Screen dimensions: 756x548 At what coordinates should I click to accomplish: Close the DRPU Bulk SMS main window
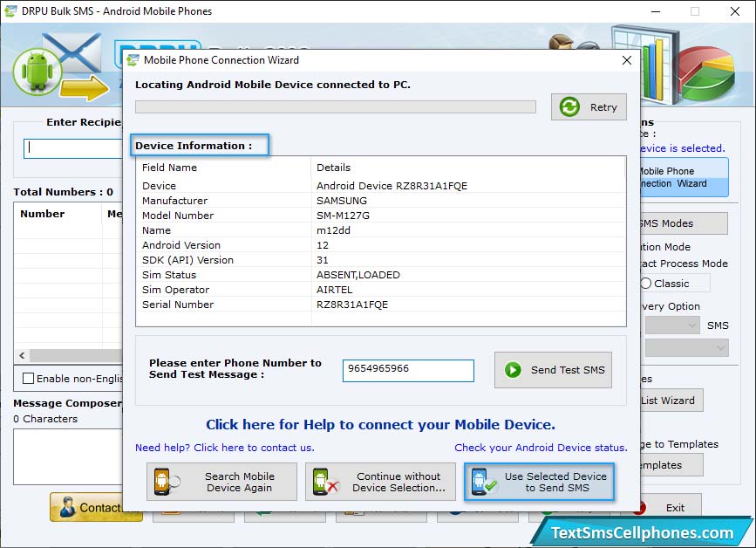tap(735, 11)
